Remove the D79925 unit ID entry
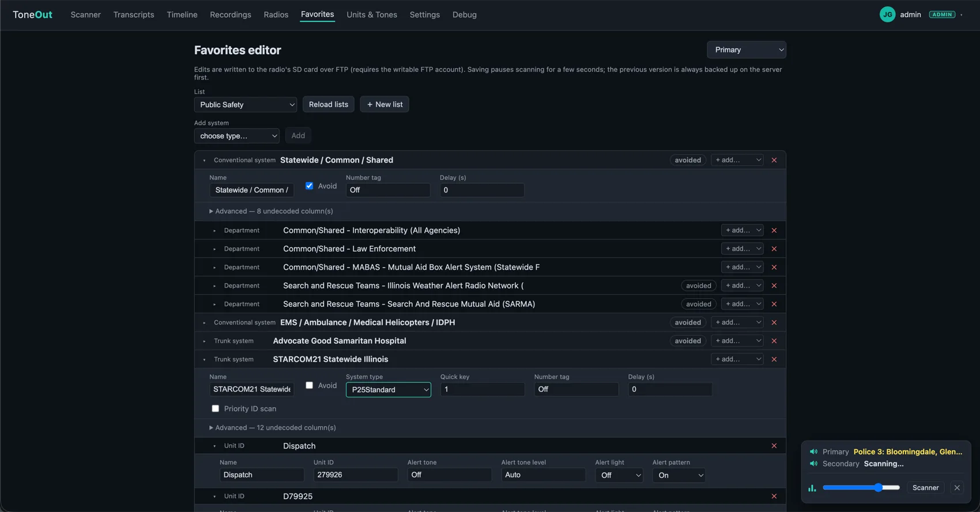980x512 pixels. [x=774, y=496]
